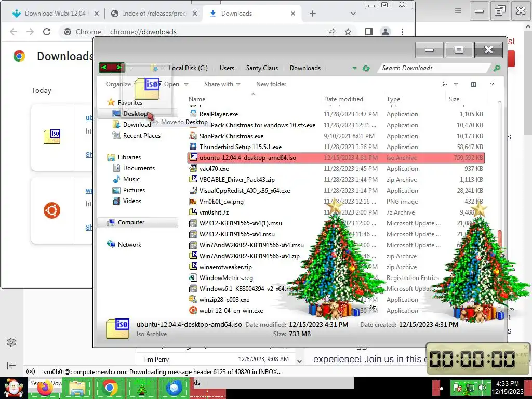Screen dimensions: 532x399
Task: Click Local Disk (C:) in address bar
Action: (188, 68)
